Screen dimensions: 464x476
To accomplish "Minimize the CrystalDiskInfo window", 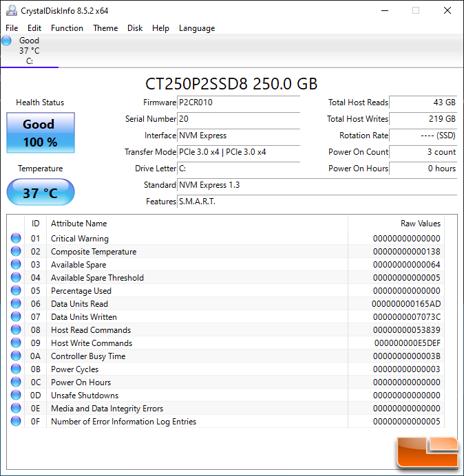I will [x=385, y=10].
